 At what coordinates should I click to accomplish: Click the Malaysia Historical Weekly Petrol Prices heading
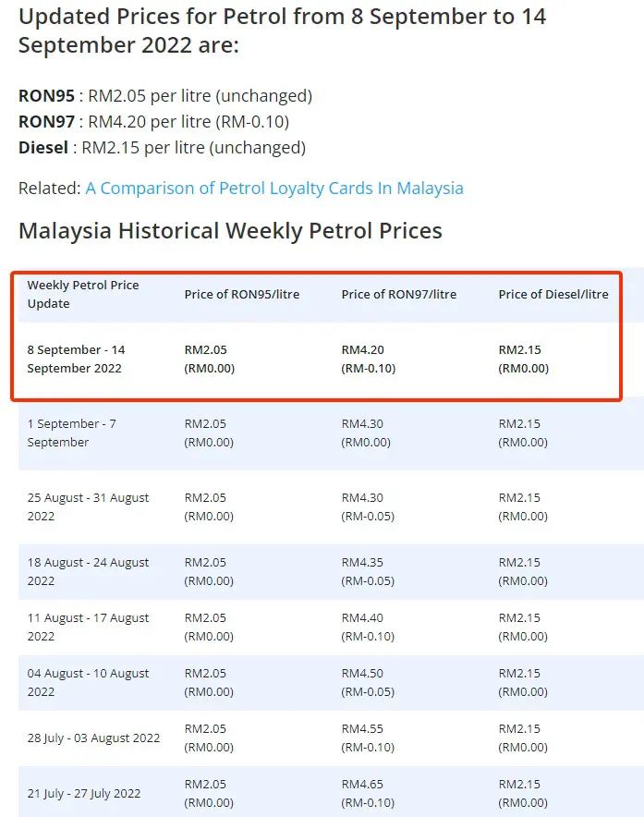coord(230,230)
